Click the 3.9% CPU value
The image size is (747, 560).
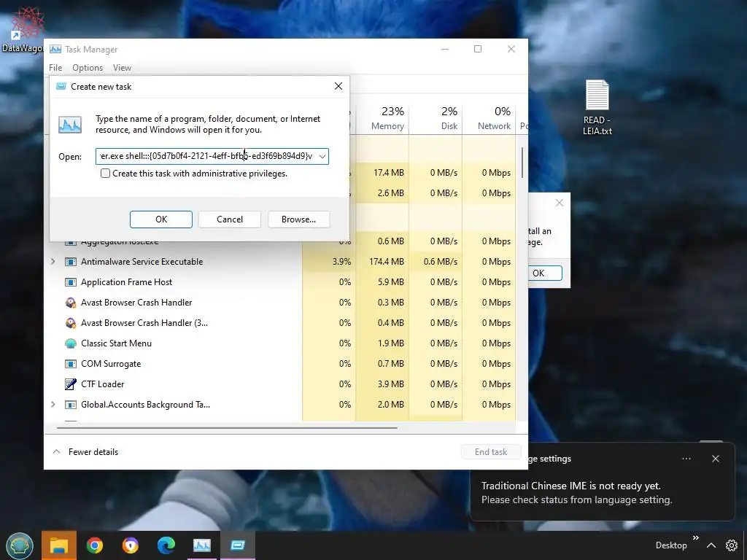point(341,262)
